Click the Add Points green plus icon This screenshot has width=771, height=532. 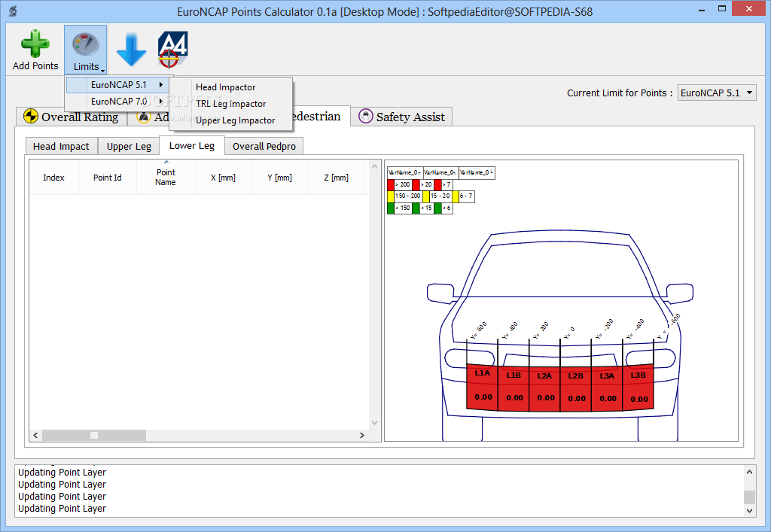(x=35, y=44)
